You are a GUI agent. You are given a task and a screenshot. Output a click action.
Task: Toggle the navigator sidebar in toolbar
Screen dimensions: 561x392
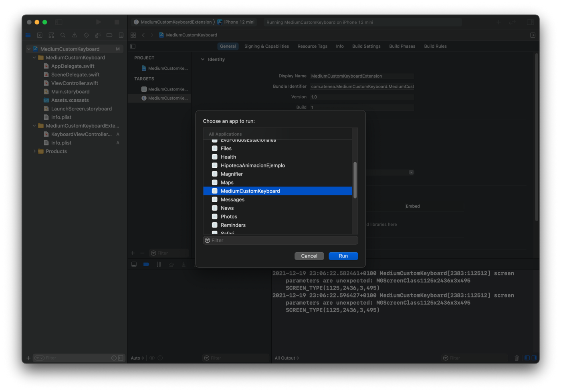point(59,22)
